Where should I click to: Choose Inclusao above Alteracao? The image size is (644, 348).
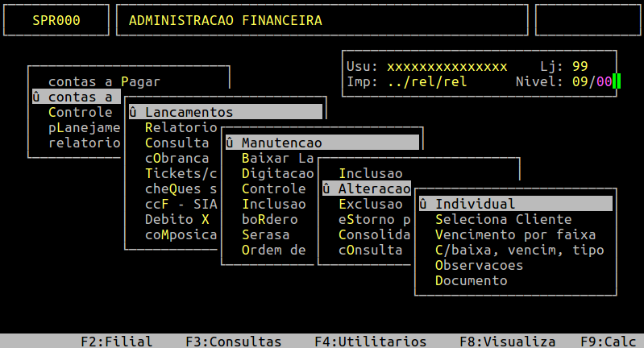[x=370, y=173]
